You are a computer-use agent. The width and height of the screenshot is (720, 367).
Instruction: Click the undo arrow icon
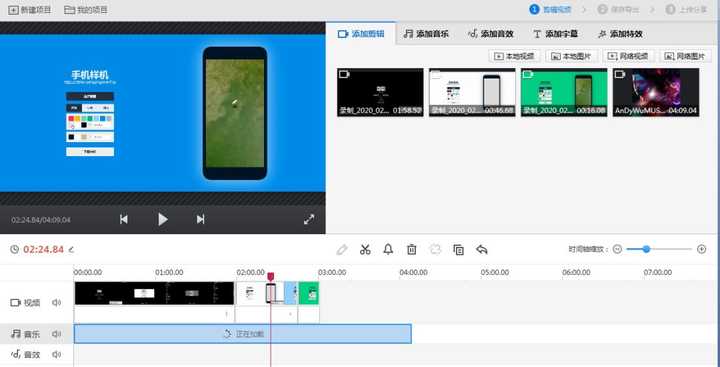coord(482,249)
